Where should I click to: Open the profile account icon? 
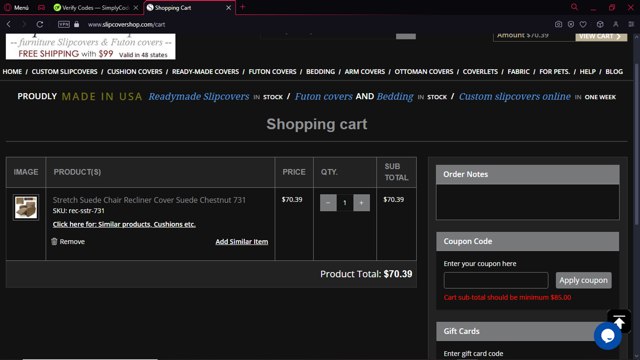click(616, 24)
